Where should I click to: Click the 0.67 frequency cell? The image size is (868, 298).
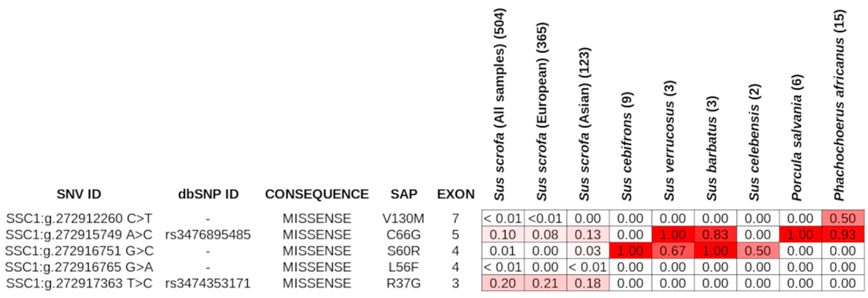pos(672,251)
